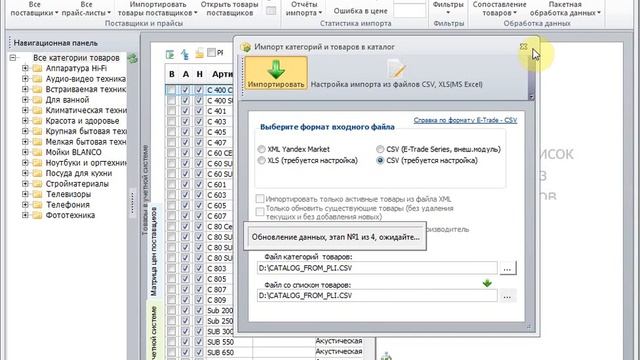Open Пакетная обработка данных dropdown
The height and width of the screenshot is (360, 640).
(x=565, y=9)
